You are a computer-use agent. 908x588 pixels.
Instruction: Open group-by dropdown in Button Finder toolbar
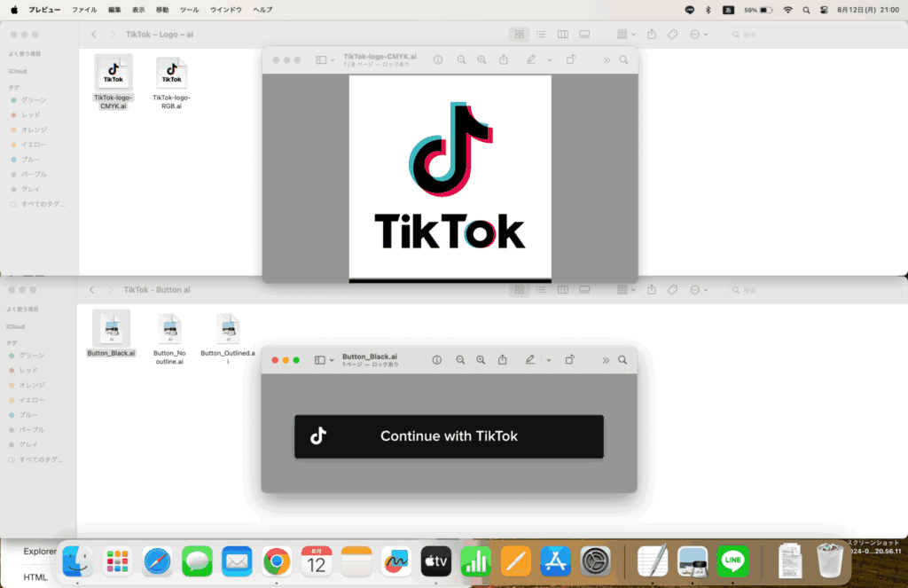626,290
